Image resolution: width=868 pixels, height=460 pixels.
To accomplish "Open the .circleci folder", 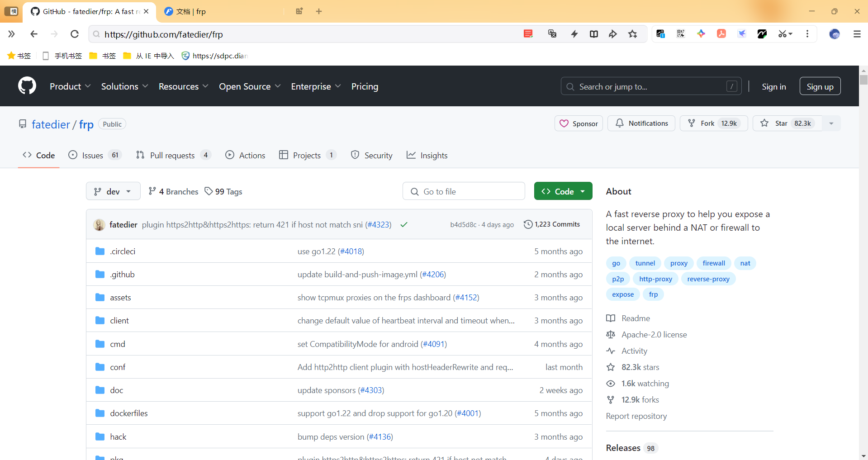I will click(x=123, y=251).
